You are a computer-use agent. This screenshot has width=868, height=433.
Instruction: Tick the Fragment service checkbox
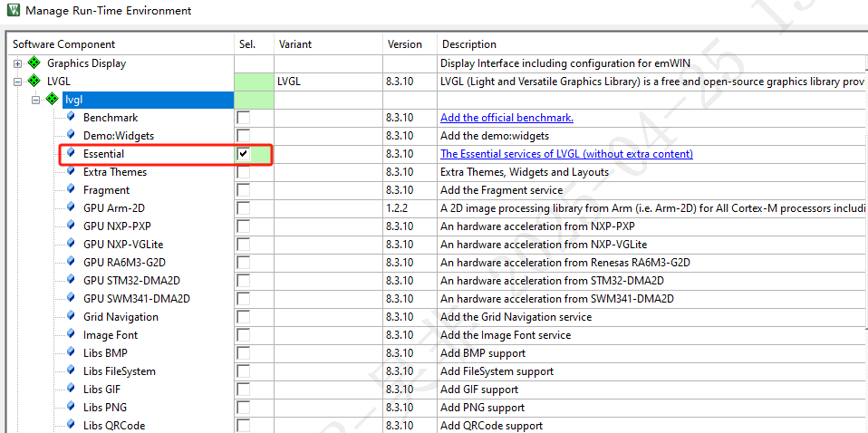(x=243, y=190)
